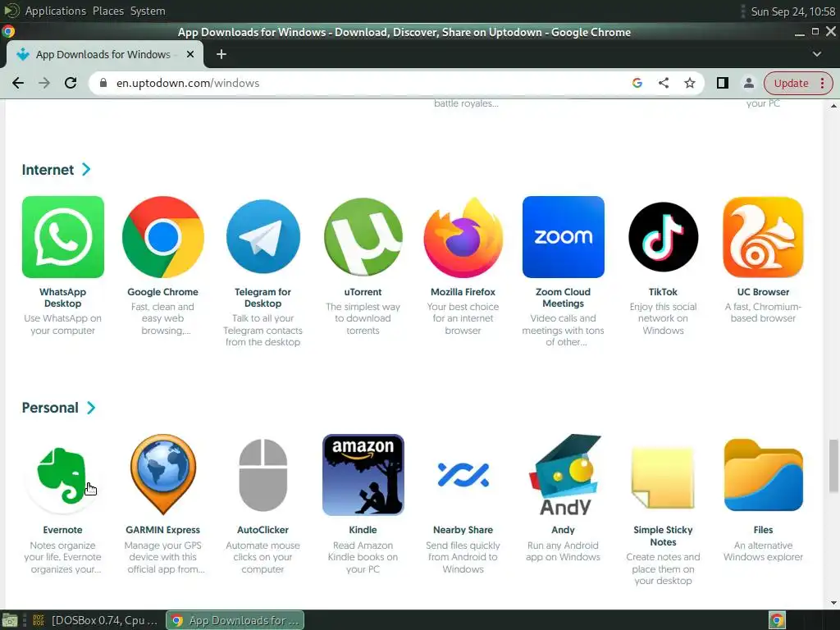Open the Places menu

108,11
